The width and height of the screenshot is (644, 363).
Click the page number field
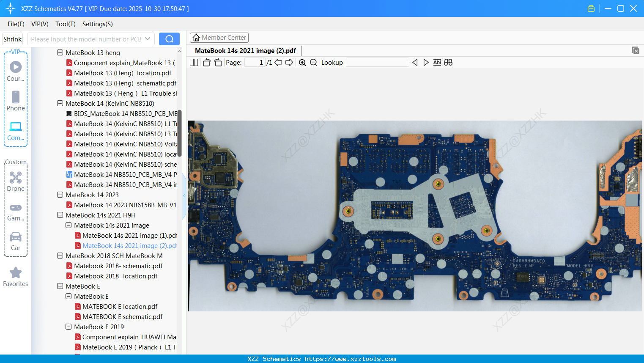255,63
